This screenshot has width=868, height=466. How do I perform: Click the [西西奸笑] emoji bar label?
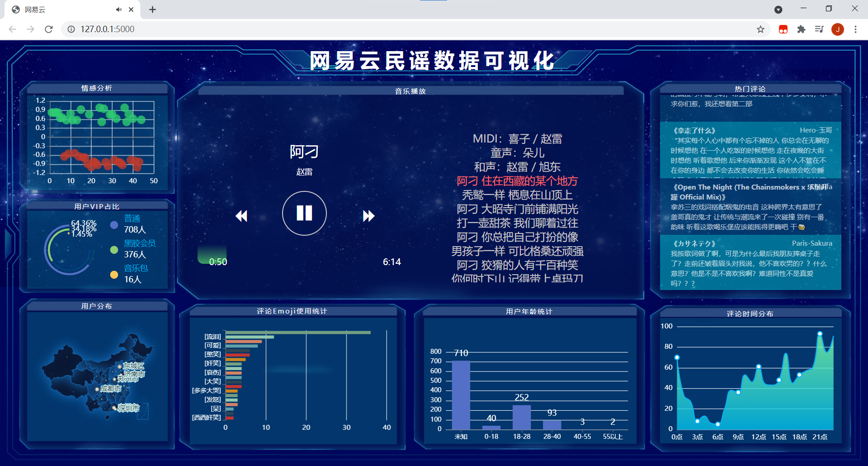coord(207,418)
